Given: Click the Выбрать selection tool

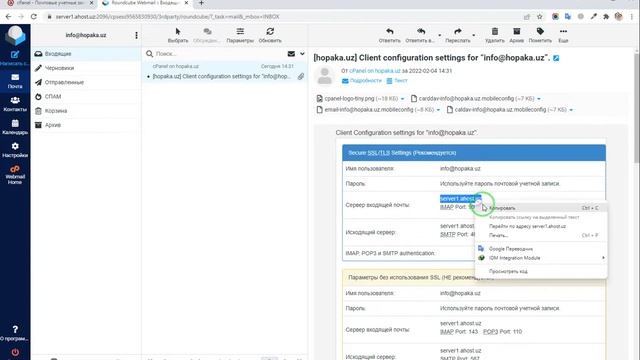Looking at the screenshot, I should point(178,35).
